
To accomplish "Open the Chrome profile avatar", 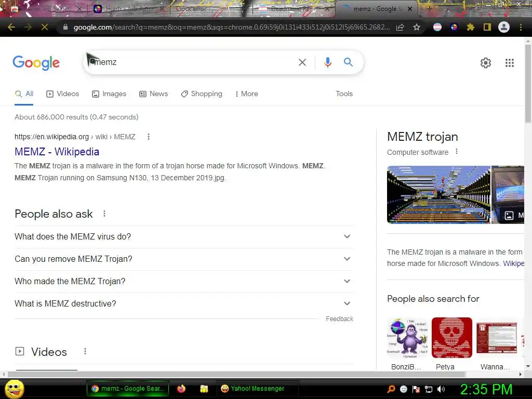I will pyautogui.click(x=504, y=27).
